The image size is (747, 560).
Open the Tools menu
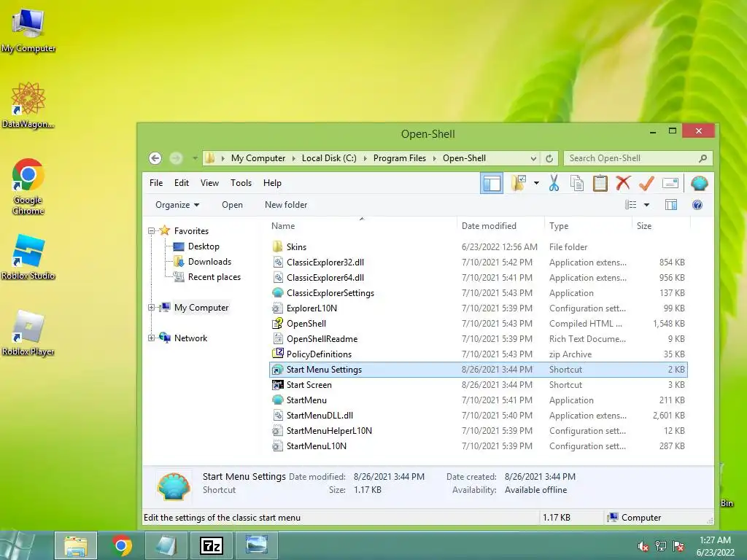[x=241, y=183]
